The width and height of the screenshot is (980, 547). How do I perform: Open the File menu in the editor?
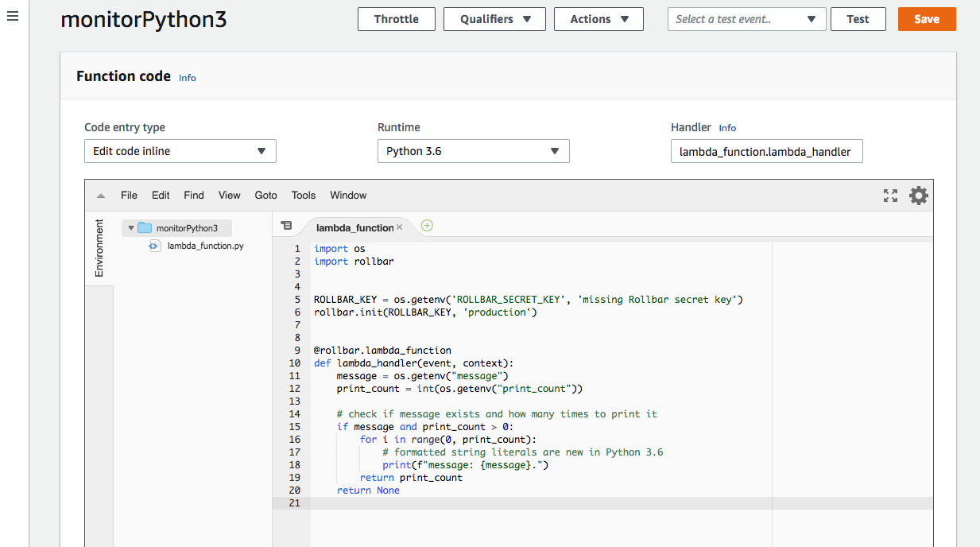click(129, 195)
